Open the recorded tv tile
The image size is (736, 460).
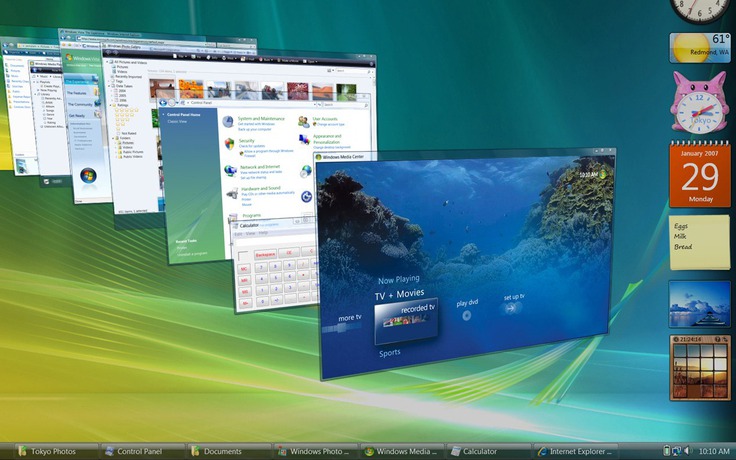click(x=406, y=320)
